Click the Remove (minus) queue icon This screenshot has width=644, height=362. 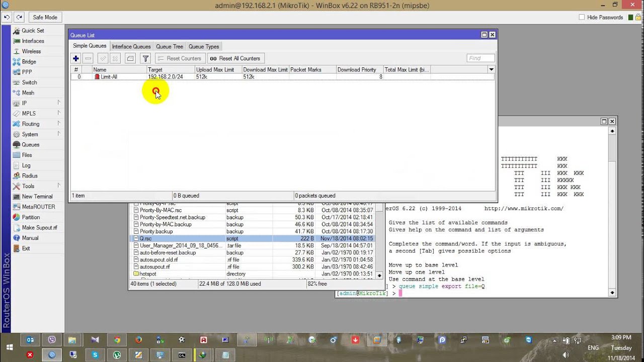[88, 58]
